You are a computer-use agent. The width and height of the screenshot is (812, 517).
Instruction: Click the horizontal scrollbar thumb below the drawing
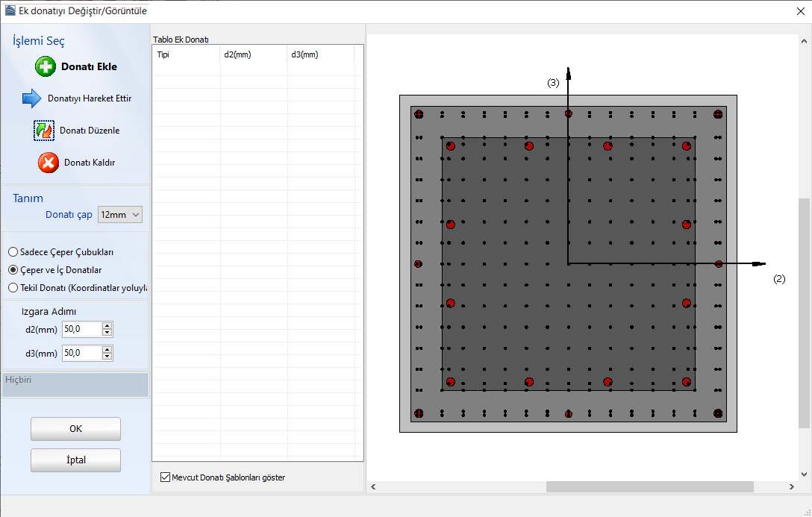pyautogui.click(x=649, y=486)
